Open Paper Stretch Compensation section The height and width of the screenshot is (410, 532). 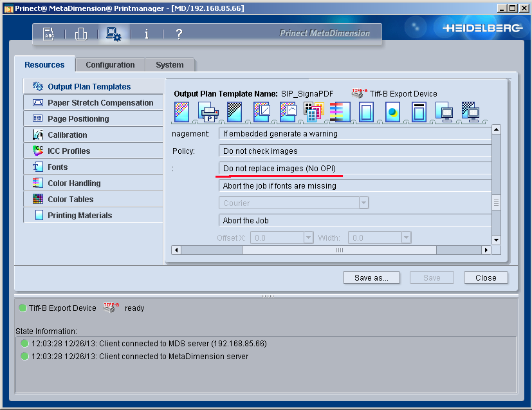point(93,102)
